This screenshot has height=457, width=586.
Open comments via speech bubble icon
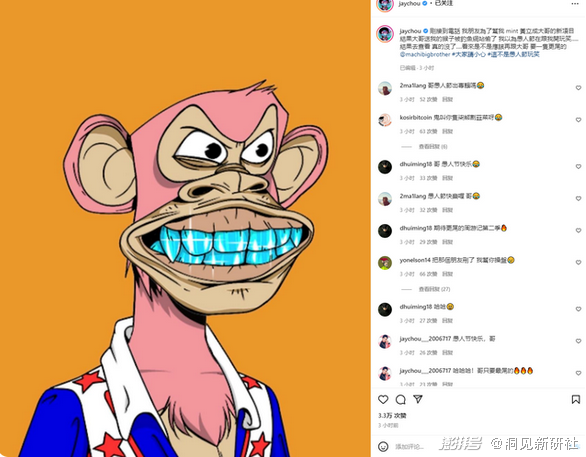(401, 399)
